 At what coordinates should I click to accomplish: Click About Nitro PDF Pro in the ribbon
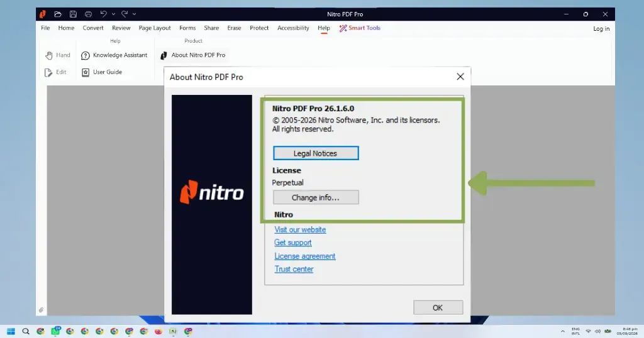[192, 55]
